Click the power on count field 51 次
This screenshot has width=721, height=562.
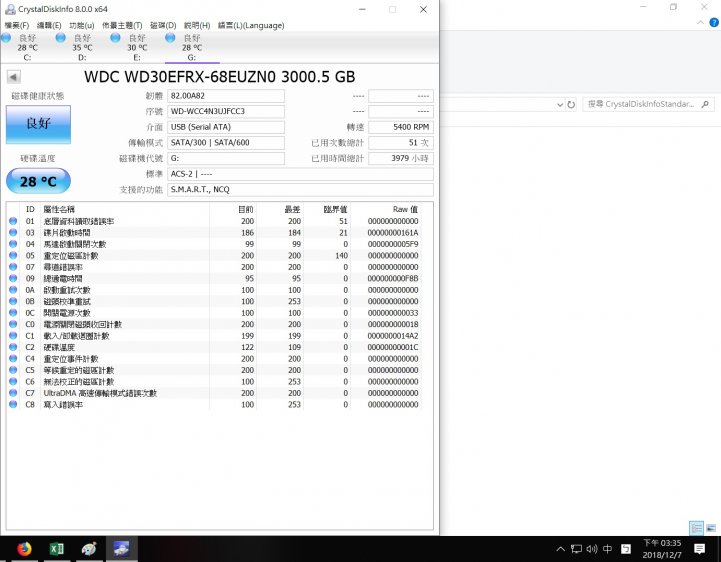click(x=401, y=143)
